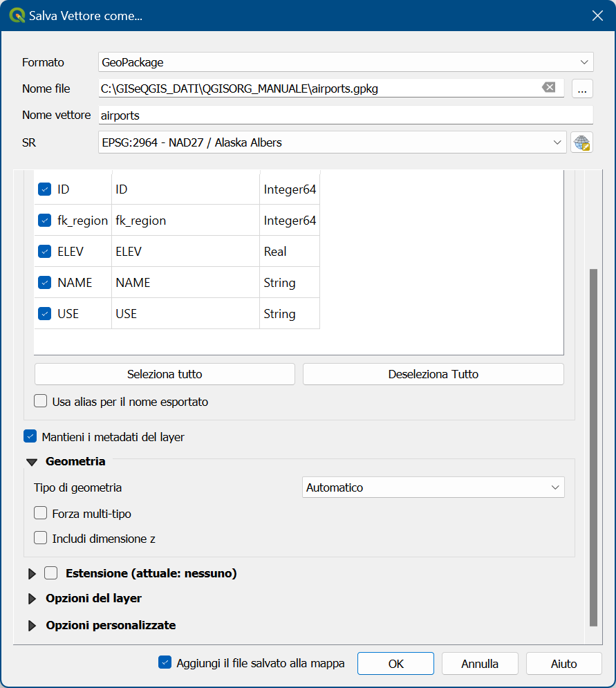The image size is (616, 688).
Task: Collapse the Geometria section
Action: (32, 462)
